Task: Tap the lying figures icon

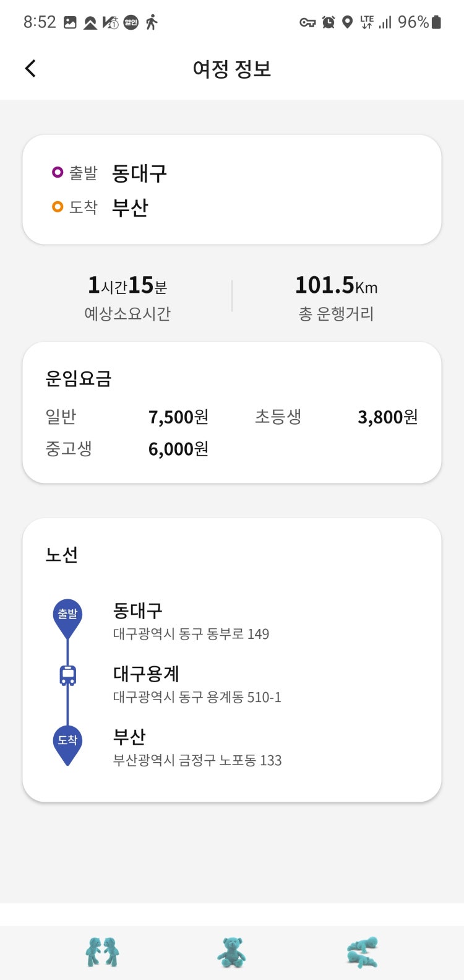Action: tap(362, 952)
